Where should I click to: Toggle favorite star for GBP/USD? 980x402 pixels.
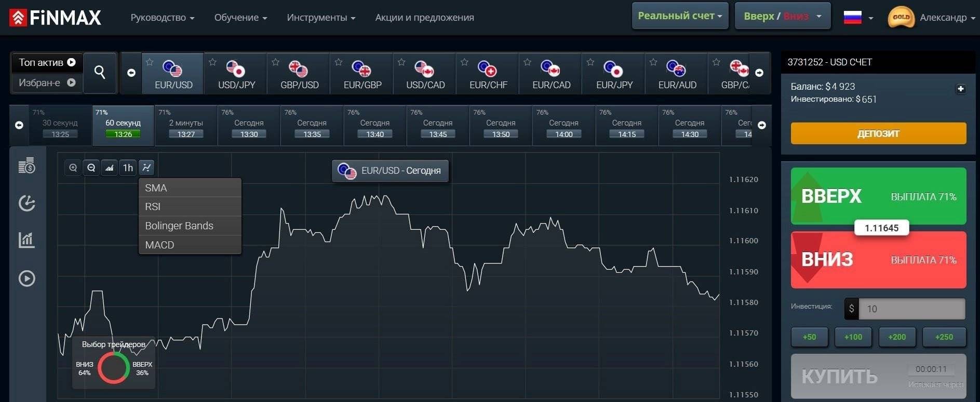coord(275,62)
